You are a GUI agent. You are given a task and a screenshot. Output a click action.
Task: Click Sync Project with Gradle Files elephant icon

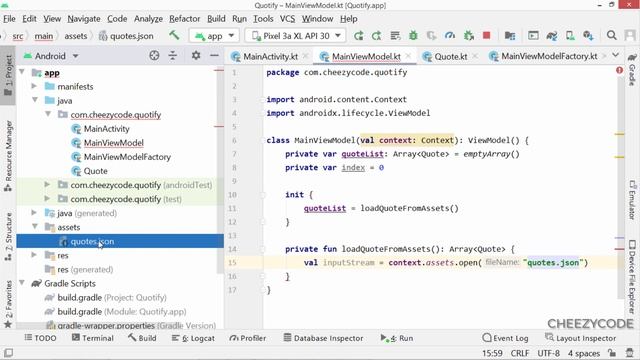552,36
